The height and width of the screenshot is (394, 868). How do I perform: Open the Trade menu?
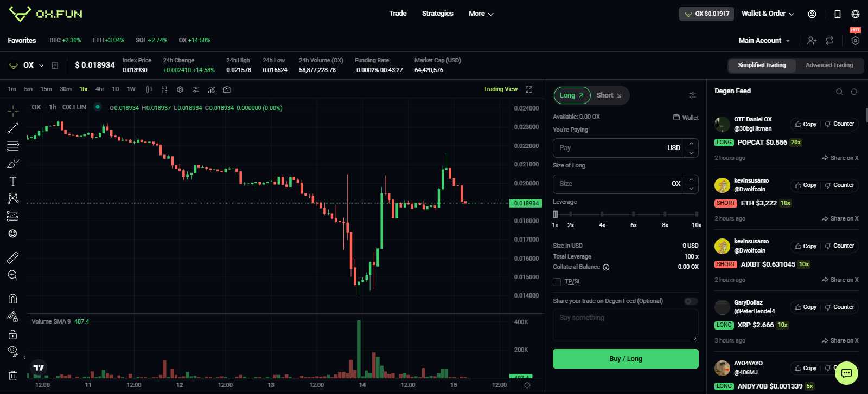[398, 14]
